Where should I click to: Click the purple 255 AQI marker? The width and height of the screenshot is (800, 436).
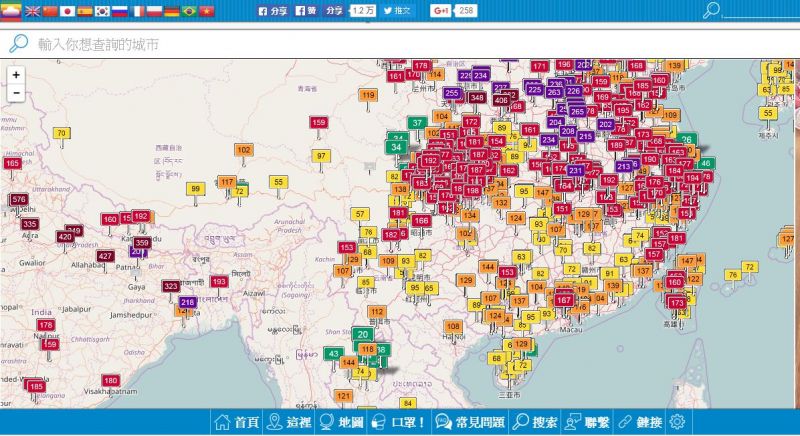tap(452, 93)
